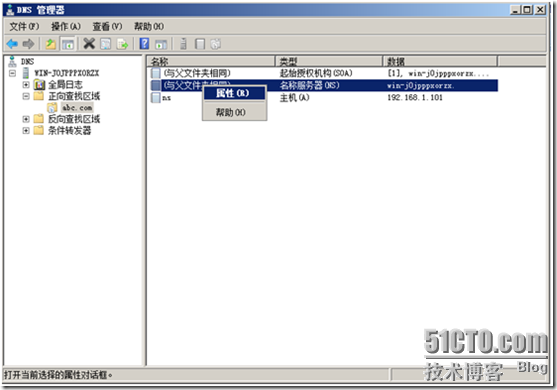
Task: Click the 起始授权机构(SOA) type cell
Action: click(316, 73)
